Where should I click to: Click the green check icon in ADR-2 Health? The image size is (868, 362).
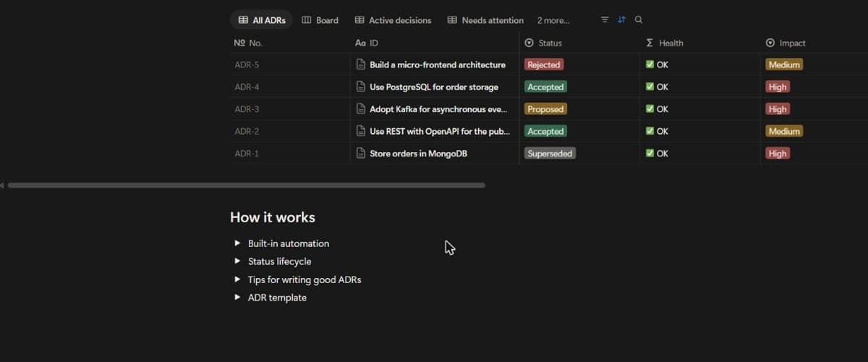pos(650,131)
